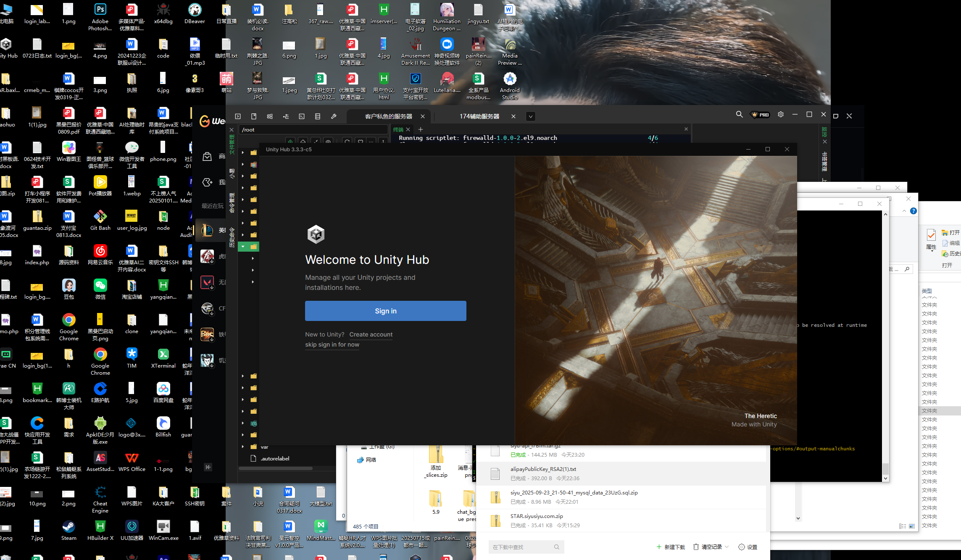This screenshot has height=560, width=961.
Task: Open the 命令管理 vertical side tab
Action: [x=232, y=203]
